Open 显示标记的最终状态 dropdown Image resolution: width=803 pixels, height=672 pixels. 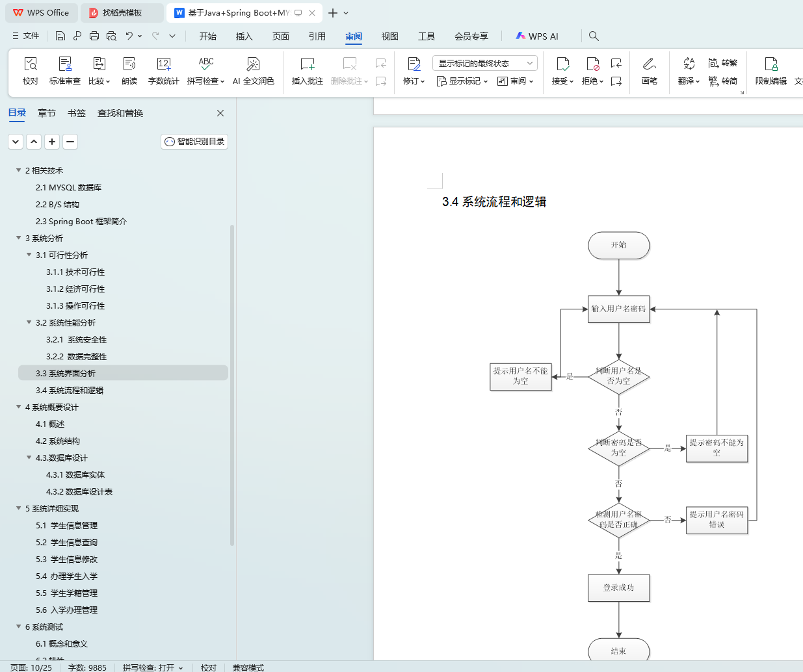pyautogui.click(x=484, y=63)
